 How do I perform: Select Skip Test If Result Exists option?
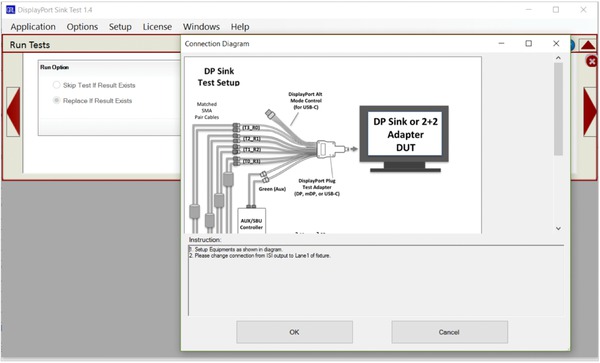(94, 85)
